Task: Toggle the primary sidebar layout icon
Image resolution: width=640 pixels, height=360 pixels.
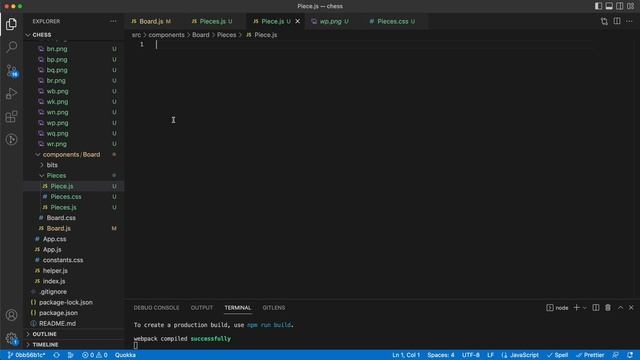Action: tap(598, 6)
